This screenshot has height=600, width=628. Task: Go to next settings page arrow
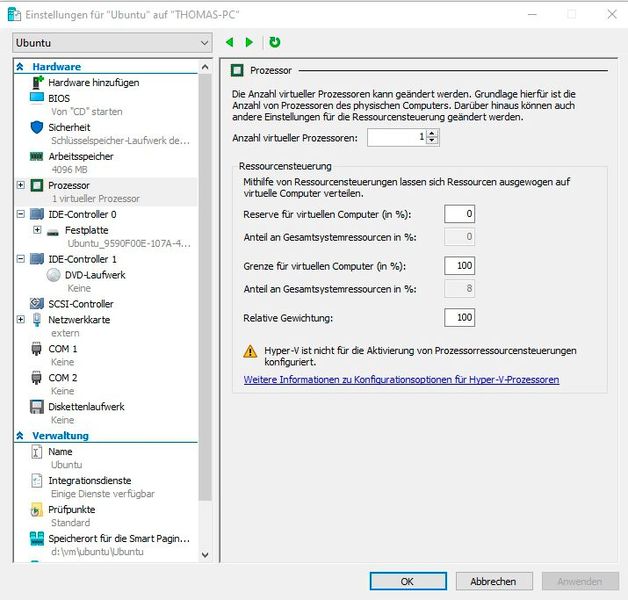pos(249,42)
